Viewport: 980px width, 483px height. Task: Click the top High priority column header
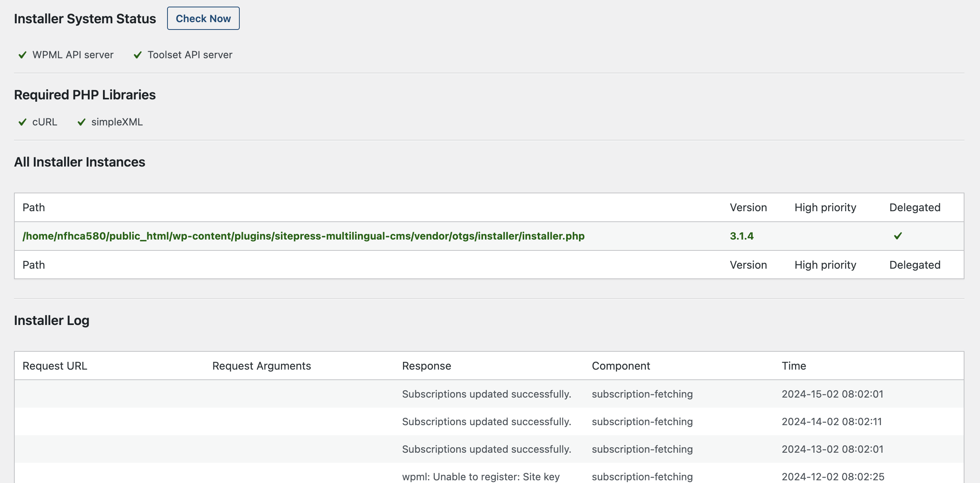tap(825, 207)
